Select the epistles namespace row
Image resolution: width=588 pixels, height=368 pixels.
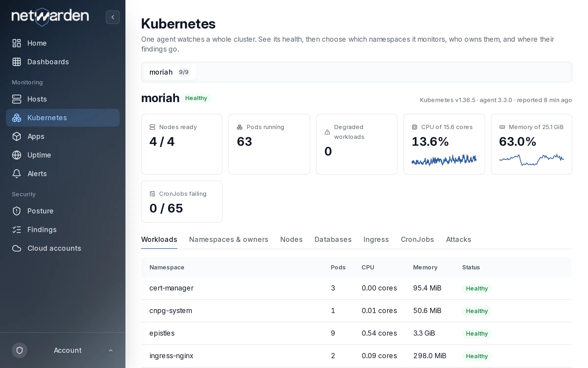(x=357, y=333)
